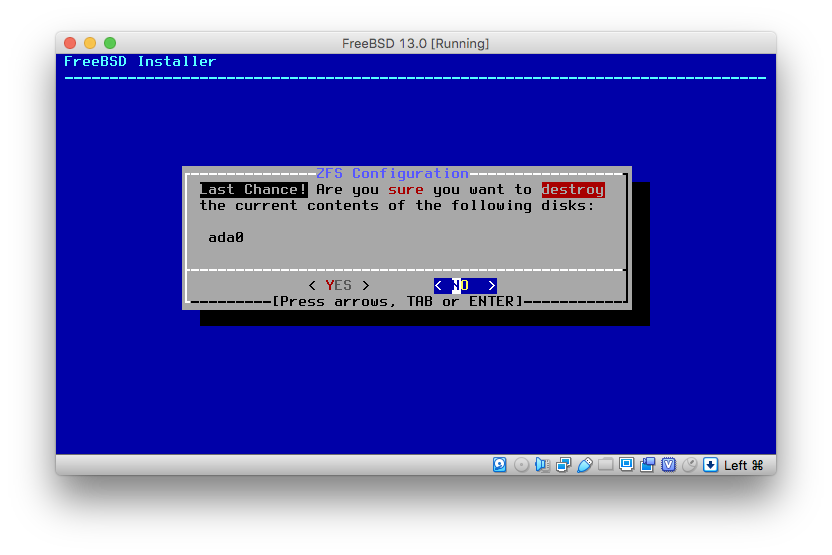Open the shared folders icon

[x=605, y=465]
